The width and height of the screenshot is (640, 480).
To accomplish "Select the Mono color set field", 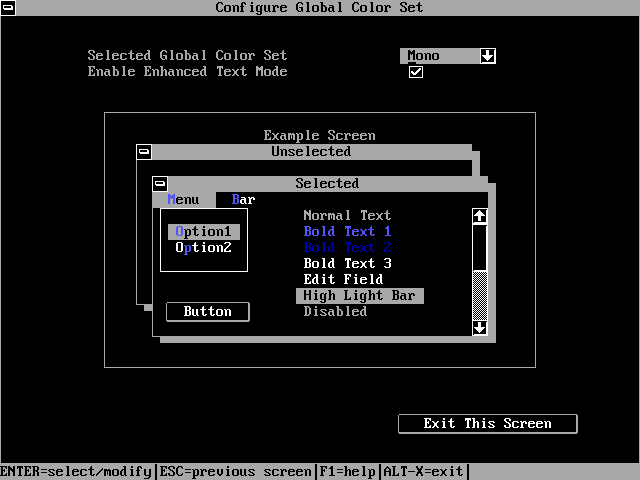I will click(438, 56).
